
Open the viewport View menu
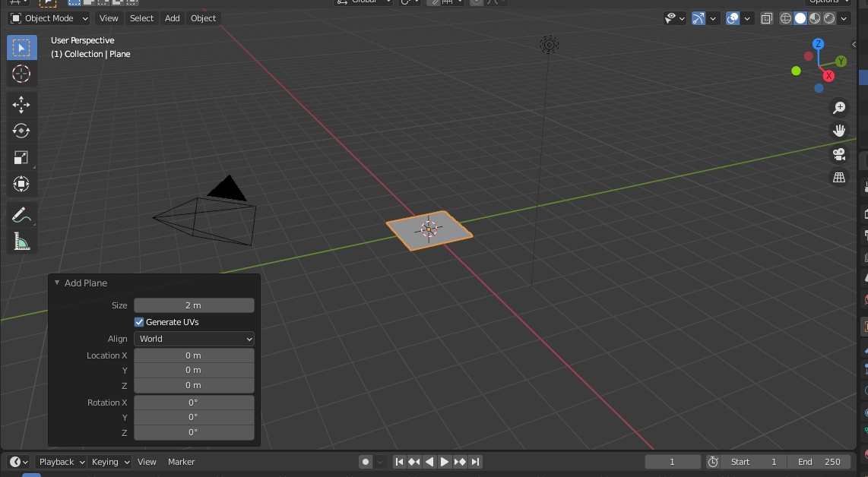(109, 18)
